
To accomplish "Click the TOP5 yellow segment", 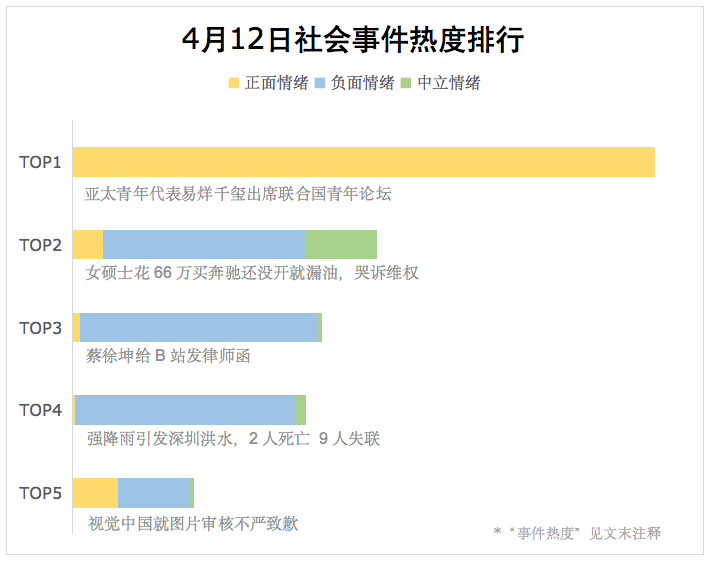I will click(x=95, y=493).
